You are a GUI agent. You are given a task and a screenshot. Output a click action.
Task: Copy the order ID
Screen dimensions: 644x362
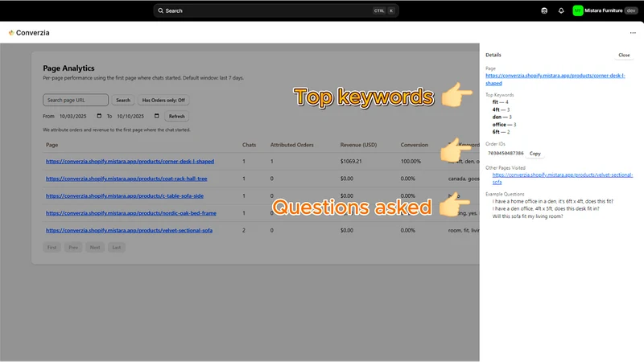click(x=535, y=154)
